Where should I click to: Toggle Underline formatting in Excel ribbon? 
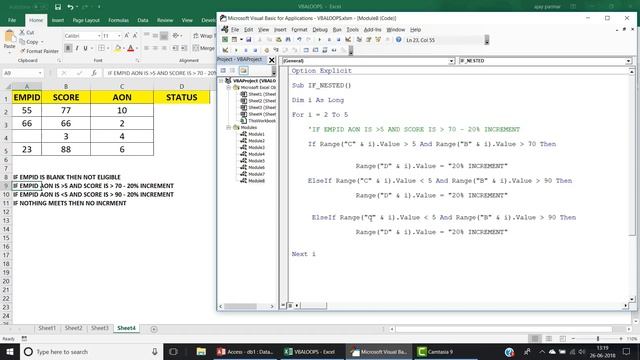[x=85, y=48]
